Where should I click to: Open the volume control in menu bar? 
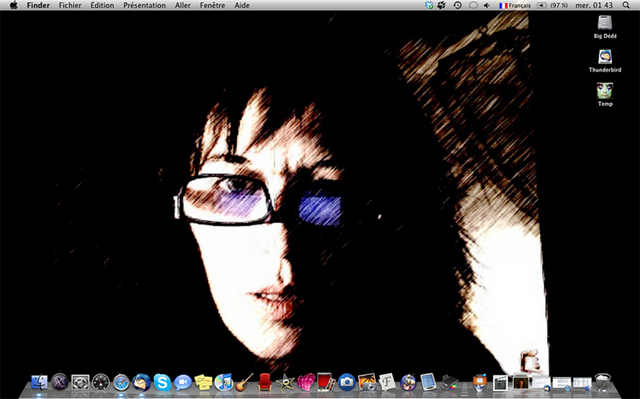(x=487, y=5)
